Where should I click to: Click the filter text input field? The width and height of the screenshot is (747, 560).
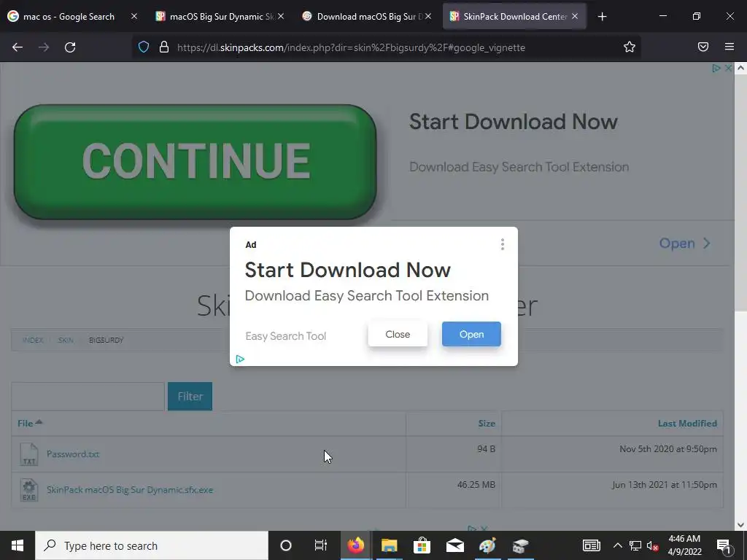coord(88,396)
